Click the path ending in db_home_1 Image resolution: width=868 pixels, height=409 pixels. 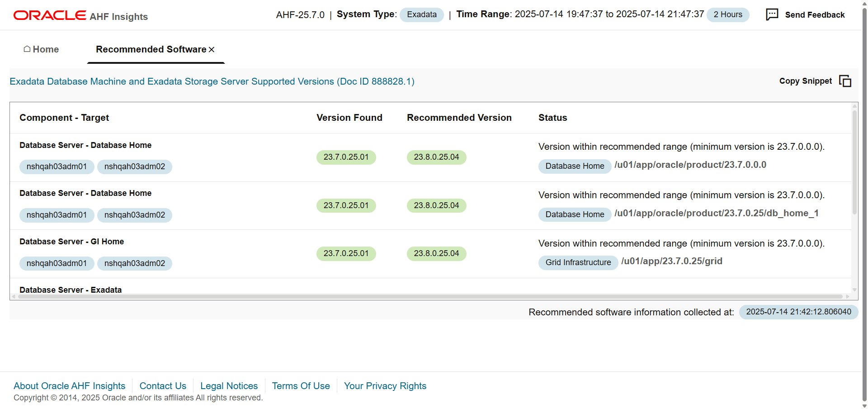tap(717, 213)
